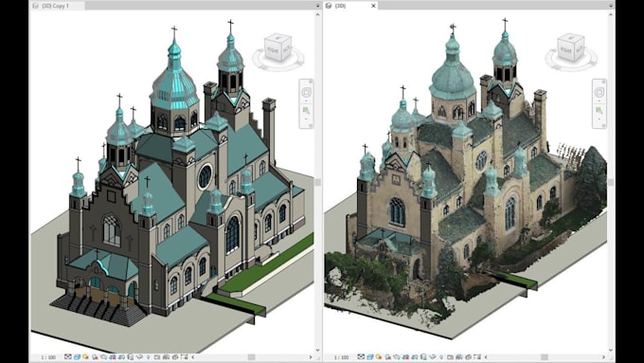Image resolution: width=644 pixels, height=363 pixels.
Task: Reveal Hidden Elements in Copy 1 view
Action: [149, 357]
